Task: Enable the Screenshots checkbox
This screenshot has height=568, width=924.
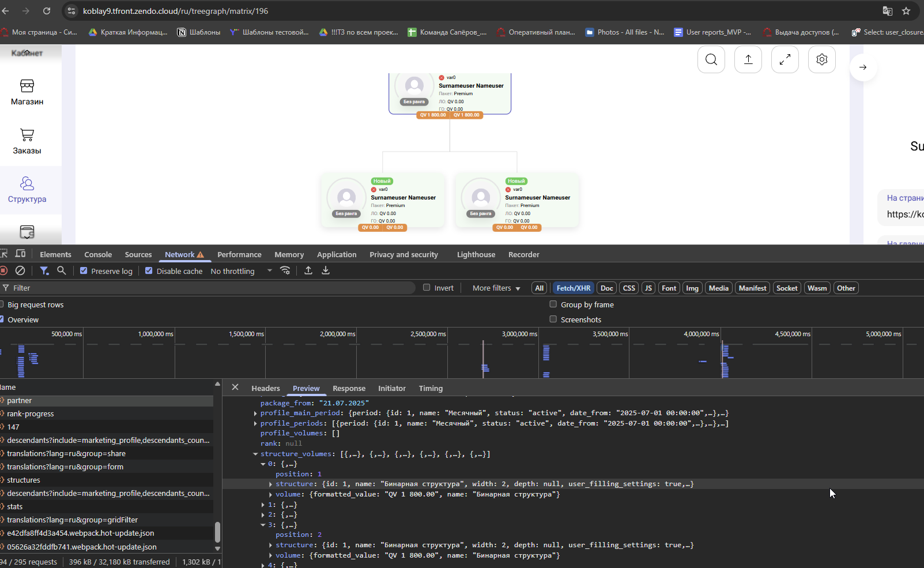Action: click(553, 319)
